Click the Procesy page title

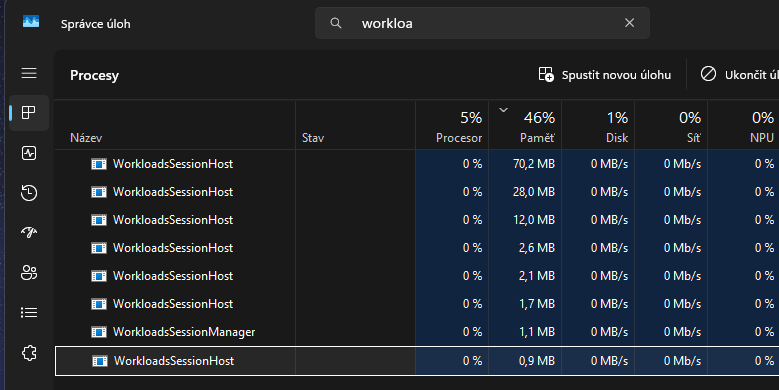[94, 76]
